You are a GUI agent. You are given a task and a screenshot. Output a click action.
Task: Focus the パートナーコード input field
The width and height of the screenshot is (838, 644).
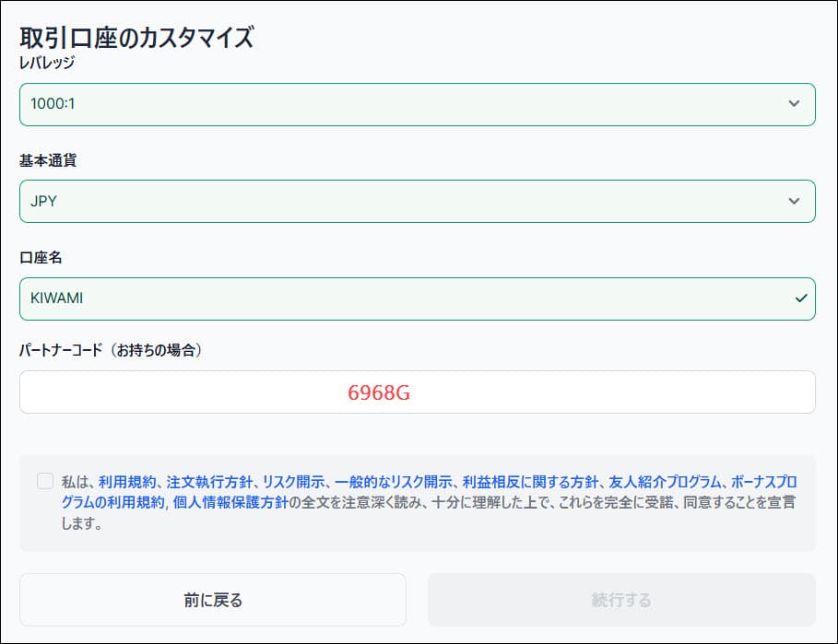pos(417,392)
